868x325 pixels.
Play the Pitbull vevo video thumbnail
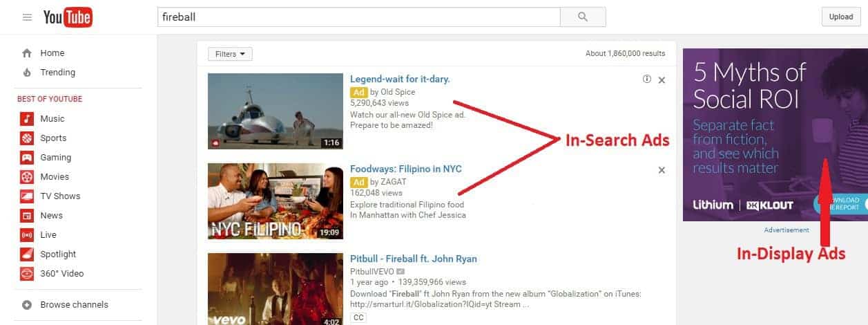(x=276, y=289)
